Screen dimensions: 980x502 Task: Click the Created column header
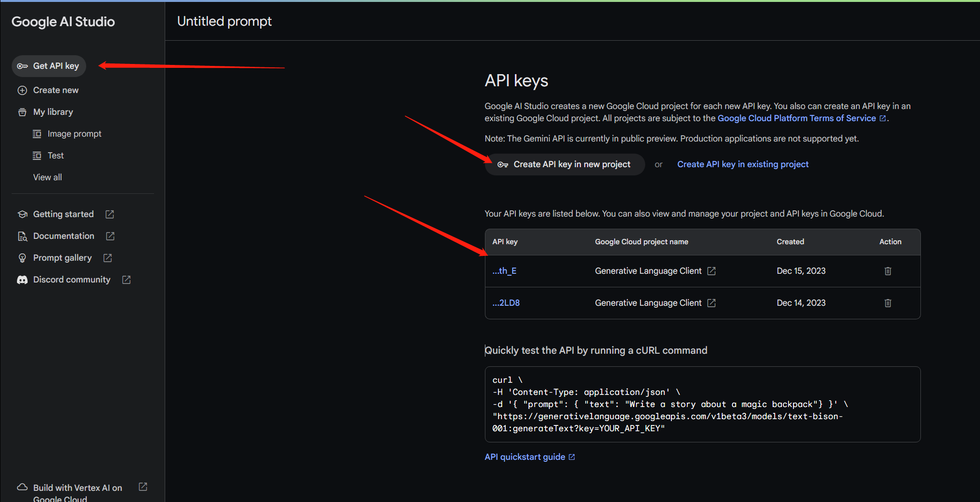(x=790, y=242)
